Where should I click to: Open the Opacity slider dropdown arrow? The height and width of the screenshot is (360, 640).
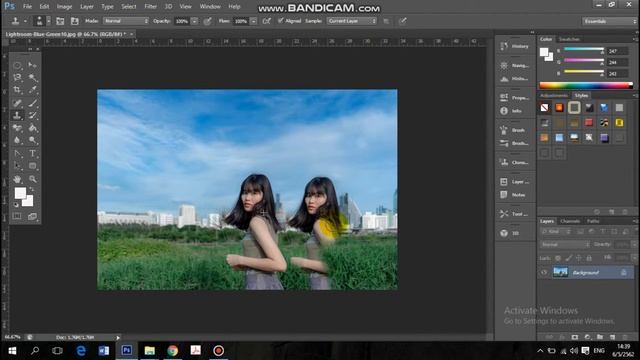tap(195, 21)
